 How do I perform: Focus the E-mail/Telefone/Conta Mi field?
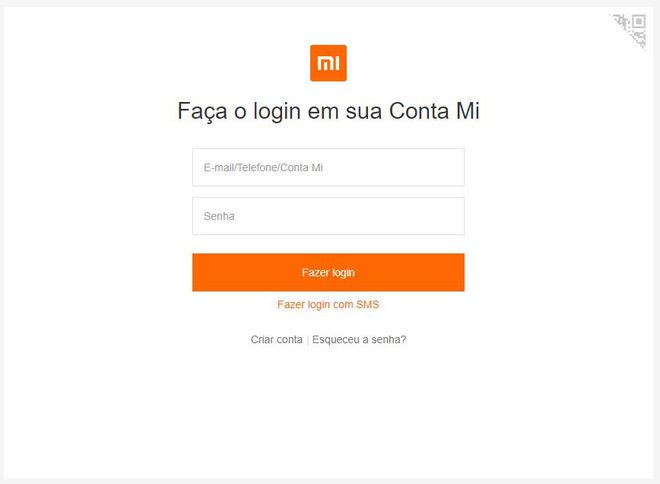pos(328,167)
